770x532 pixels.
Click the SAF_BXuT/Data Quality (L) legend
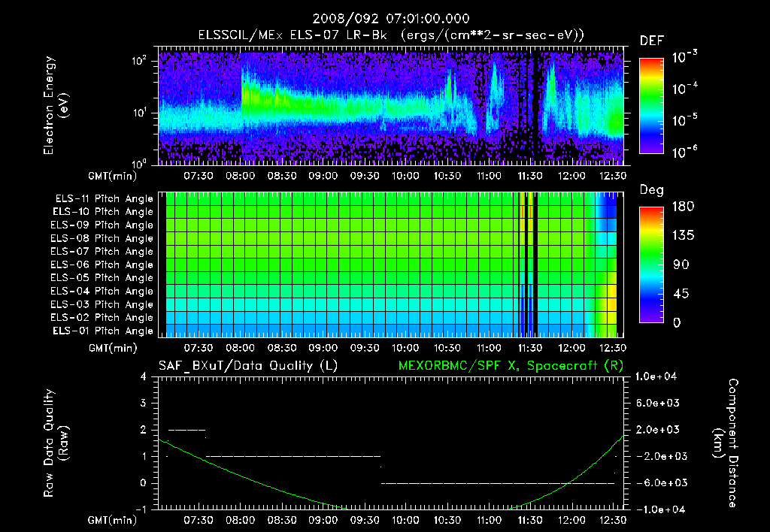coord(248,366)
